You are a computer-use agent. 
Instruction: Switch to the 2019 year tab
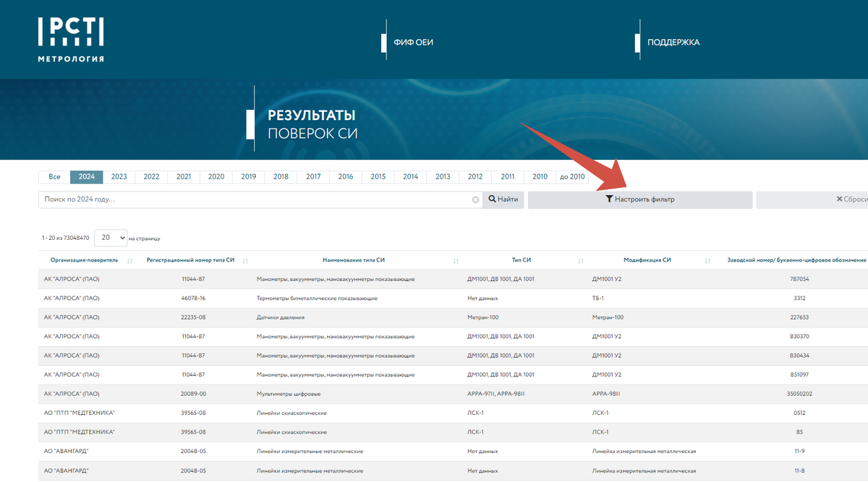click(x=249, y=177)
